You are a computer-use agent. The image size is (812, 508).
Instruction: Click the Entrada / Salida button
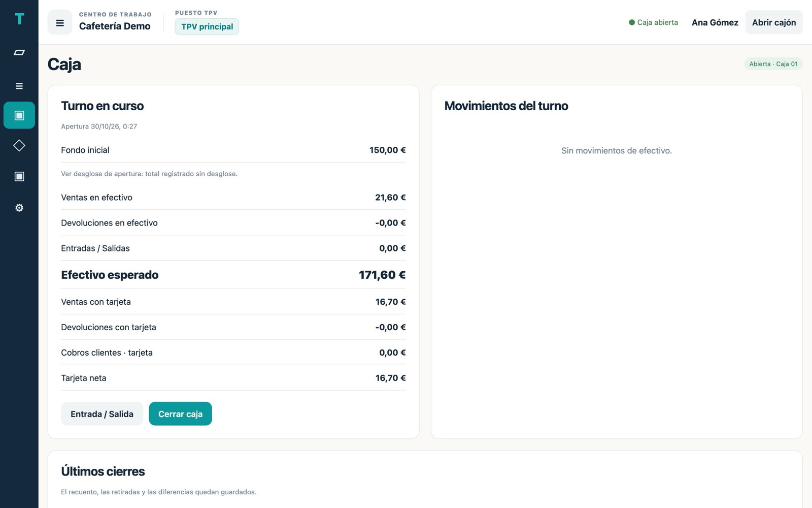pos(102,414)
